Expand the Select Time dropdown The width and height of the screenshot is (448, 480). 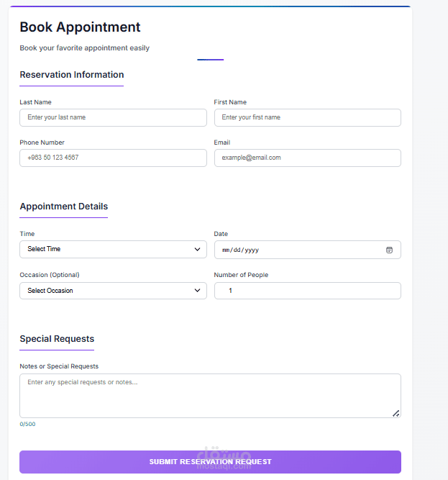pyautogui.click(x=113, y=249)
